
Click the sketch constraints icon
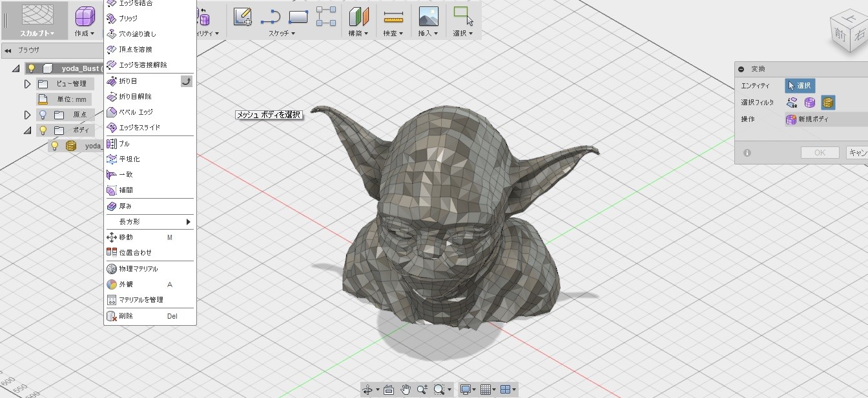(326, 16)
